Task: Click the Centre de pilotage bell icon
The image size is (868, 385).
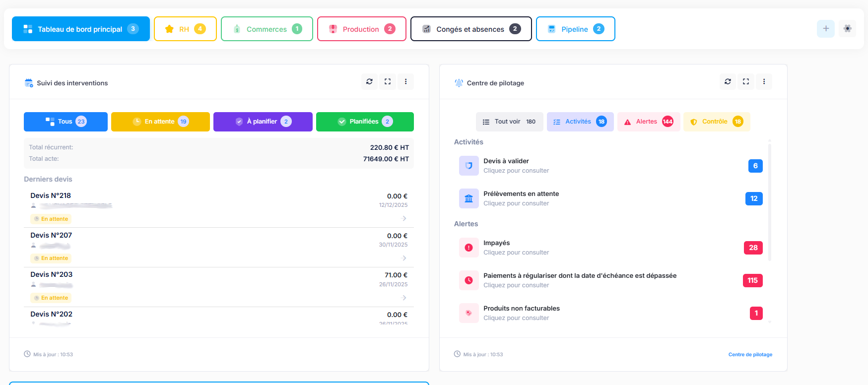Action: (x=459, y=83)
